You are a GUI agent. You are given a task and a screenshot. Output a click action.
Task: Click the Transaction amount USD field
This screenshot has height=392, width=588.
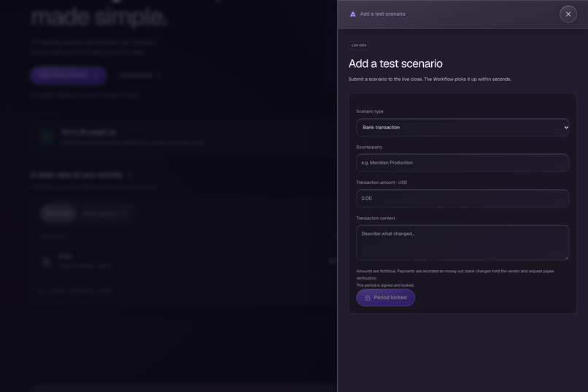click(x=463, y=199)
